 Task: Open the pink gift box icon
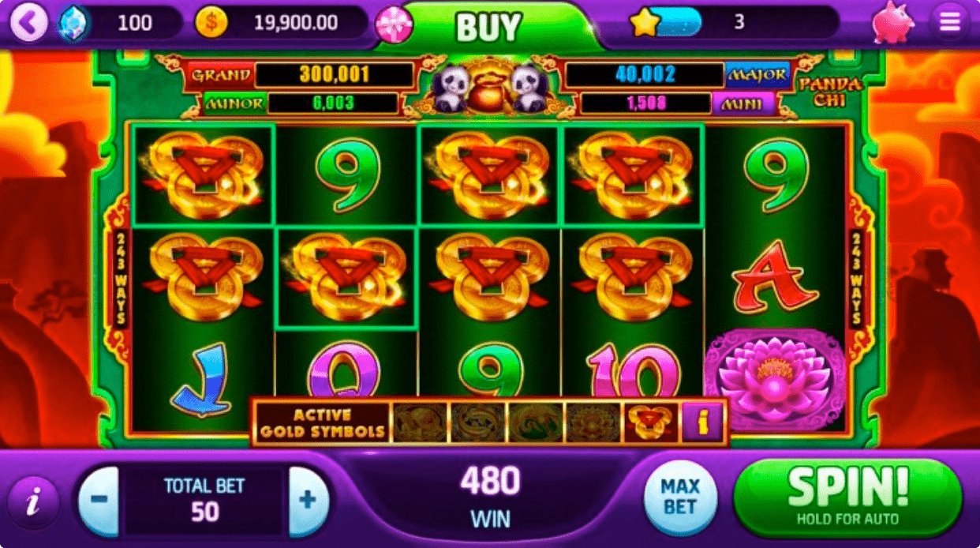393,24
